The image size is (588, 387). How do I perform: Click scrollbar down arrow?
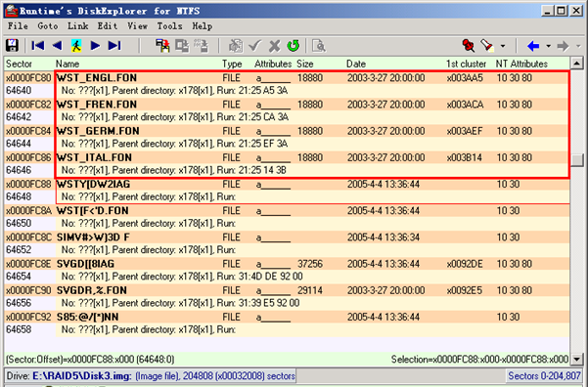click(577, 360)
